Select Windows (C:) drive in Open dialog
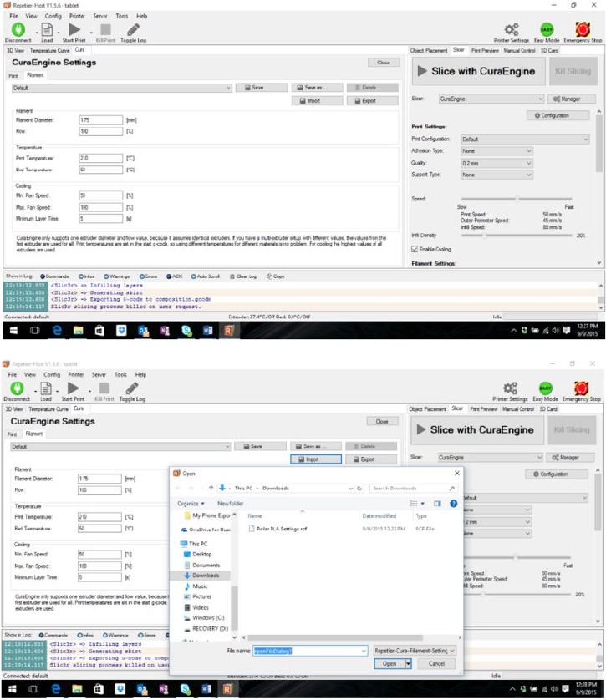The height and width of the screenshot is (700, 606). (x=208, y=618)
